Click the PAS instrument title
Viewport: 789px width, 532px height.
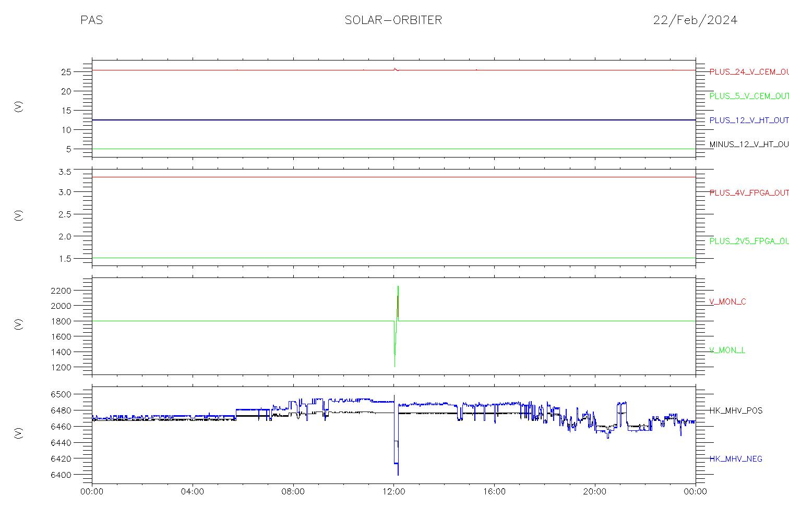[91, 20]
